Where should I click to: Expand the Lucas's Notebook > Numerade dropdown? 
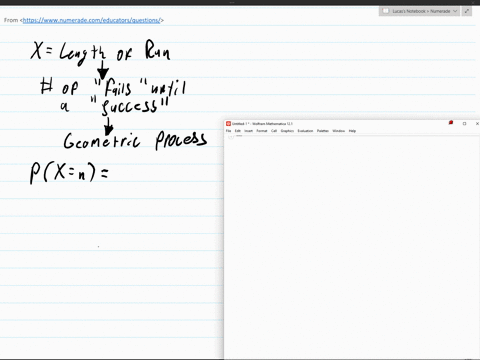click(x=455, y=11)
